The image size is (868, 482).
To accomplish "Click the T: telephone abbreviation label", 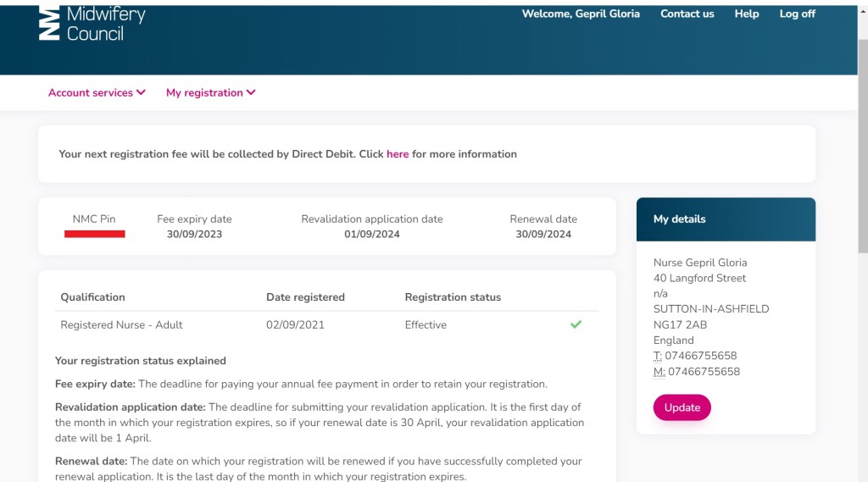I will (658, 356).
